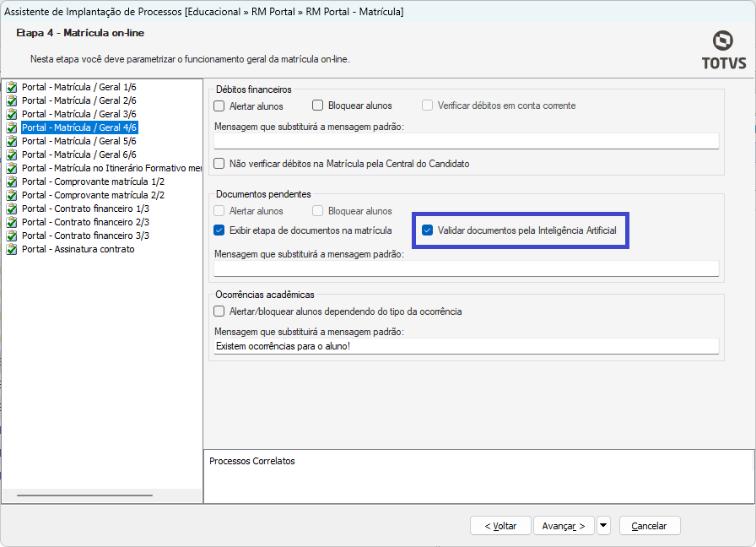Uncheck Exibir etapa de documentos na matrícula
The image size is (756, 547).
219,230
